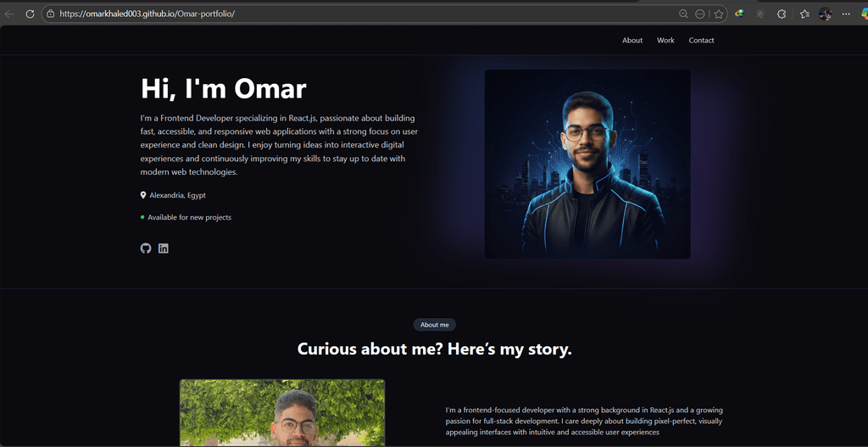Open the browser profile avatar
Image resolution: width=868 pixels, height=447 pixels.
[x=826, y=14]
